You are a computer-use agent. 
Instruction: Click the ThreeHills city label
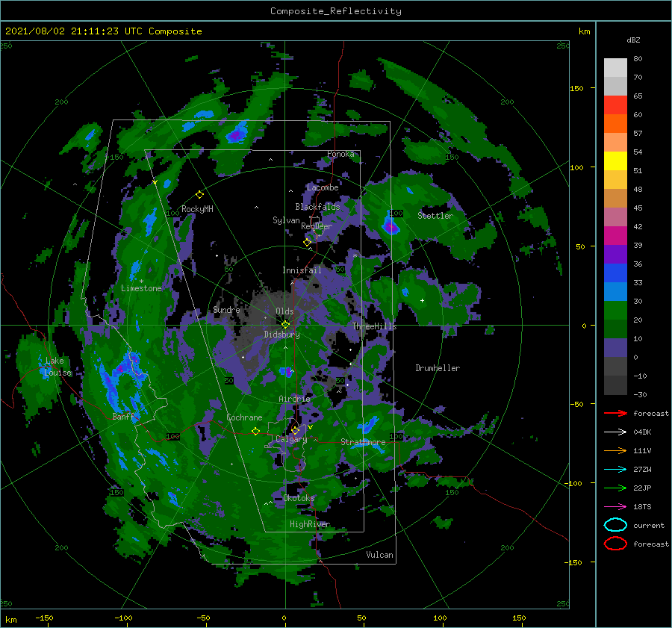pos(375,326)
